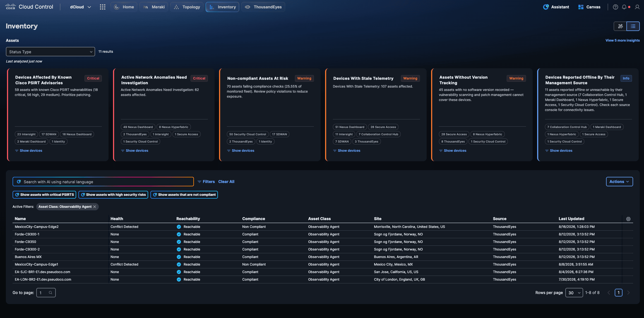Show devices for Devices Reported Offline card
Screen dimensions: 644x318
point(559,151)
